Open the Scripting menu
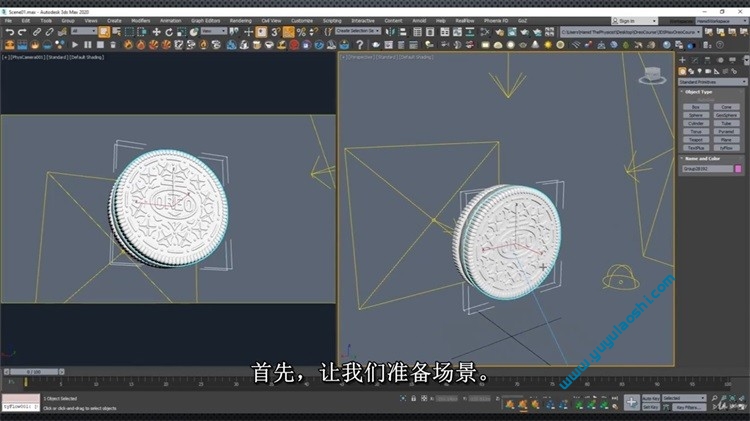This screenshot has height=421, width=750. point(332,21)
